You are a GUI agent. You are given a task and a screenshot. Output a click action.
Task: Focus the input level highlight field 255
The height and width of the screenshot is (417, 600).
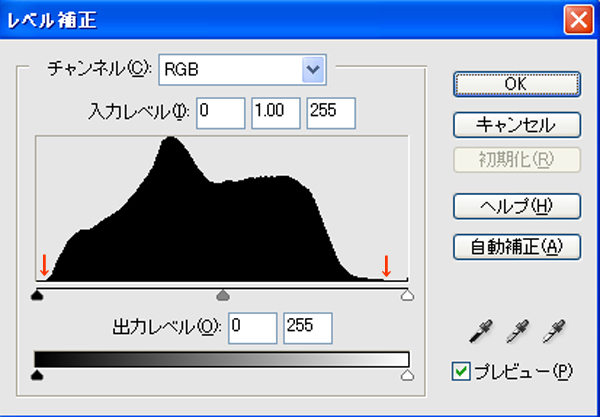[x=331, y=113]
